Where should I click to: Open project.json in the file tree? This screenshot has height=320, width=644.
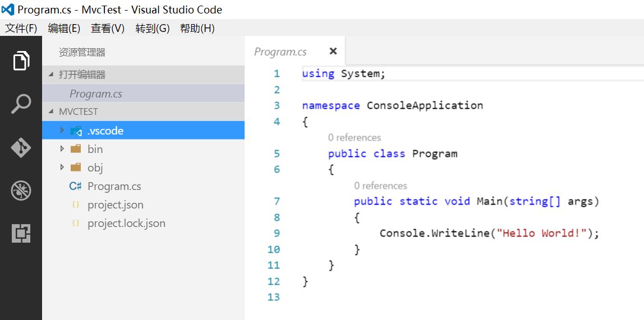[144, 205]
